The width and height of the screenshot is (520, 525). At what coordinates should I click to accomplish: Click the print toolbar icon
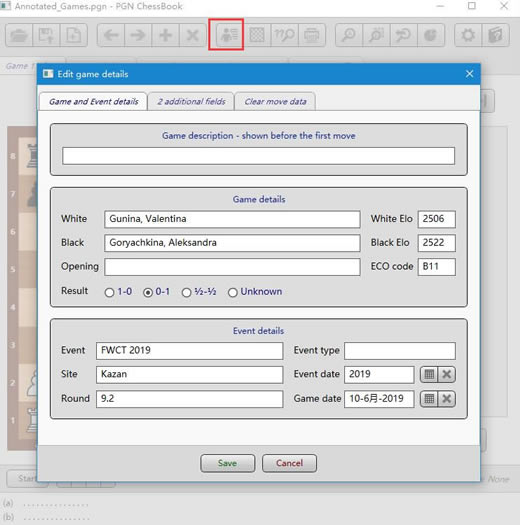pyautogui.click(x=312, y=35)
